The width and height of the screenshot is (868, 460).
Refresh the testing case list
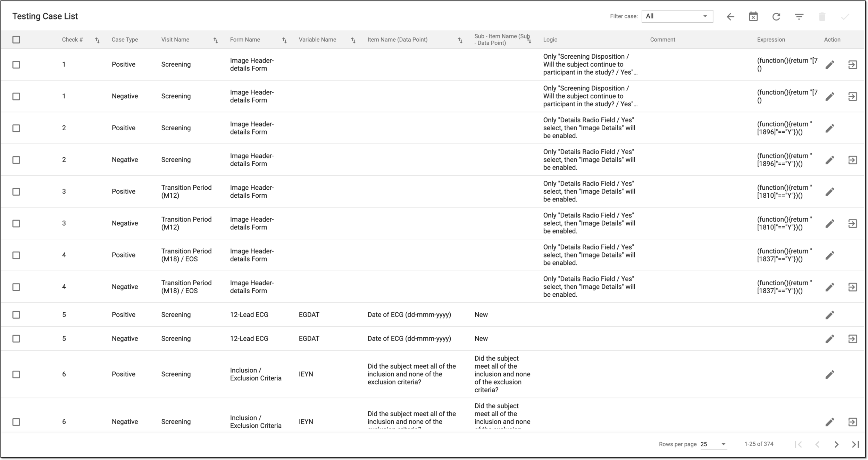click(x=776, y=17)
